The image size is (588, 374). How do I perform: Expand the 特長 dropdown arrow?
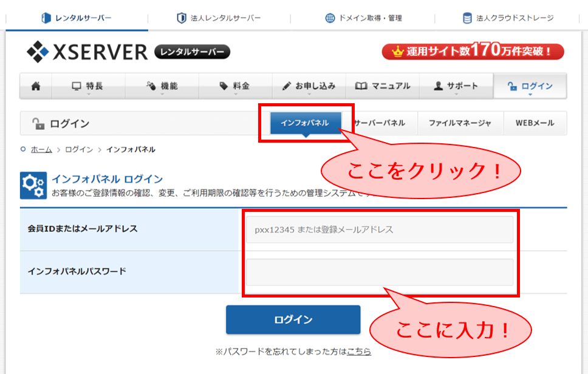pos(89,95)
